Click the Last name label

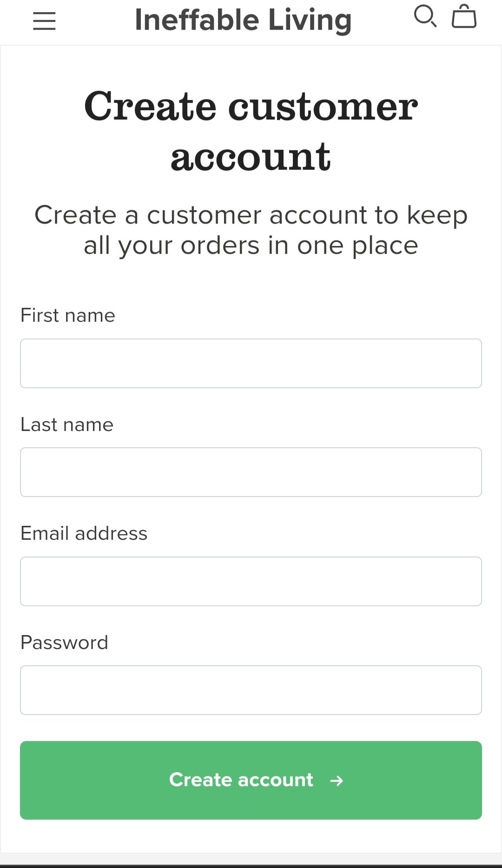67,424
